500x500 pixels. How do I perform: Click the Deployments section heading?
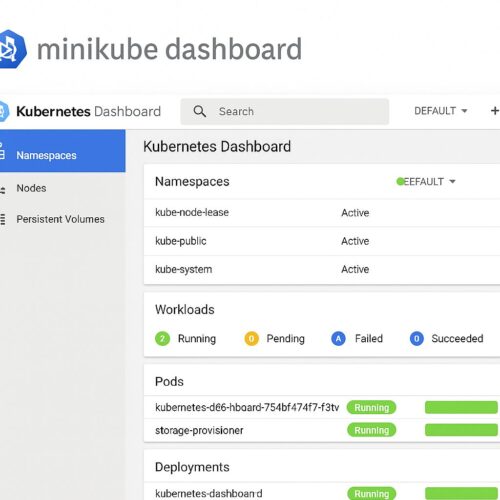pos(192,467)
